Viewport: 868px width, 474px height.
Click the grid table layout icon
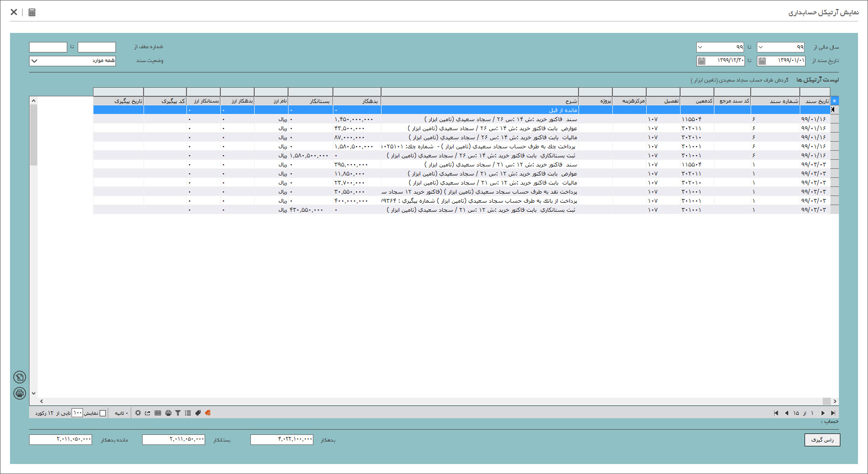pos(158,413)
